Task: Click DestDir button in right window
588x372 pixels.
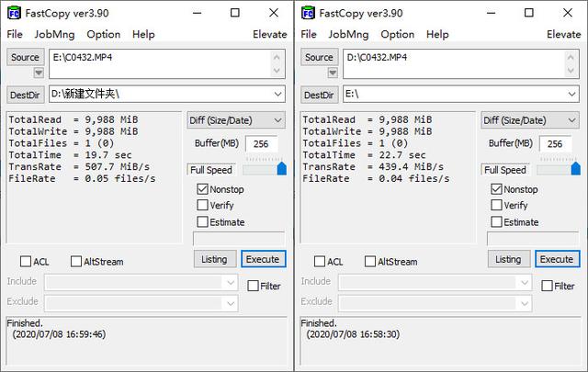Action: [320, 95]
